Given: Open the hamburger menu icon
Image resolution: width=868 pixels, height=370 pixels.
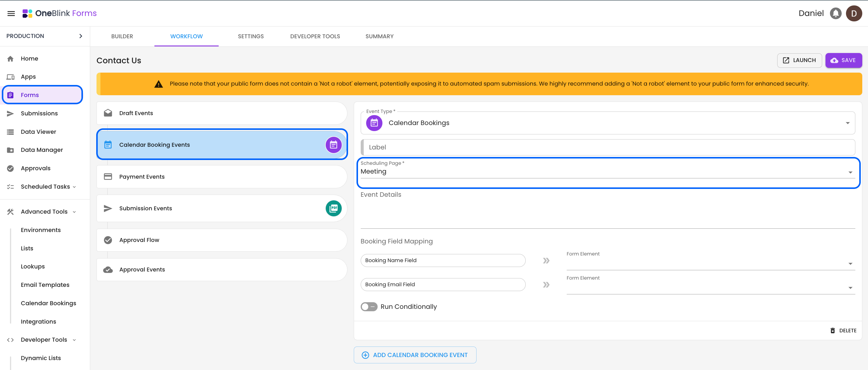Looking at the screenshot, I should click(x=11, y=14).
